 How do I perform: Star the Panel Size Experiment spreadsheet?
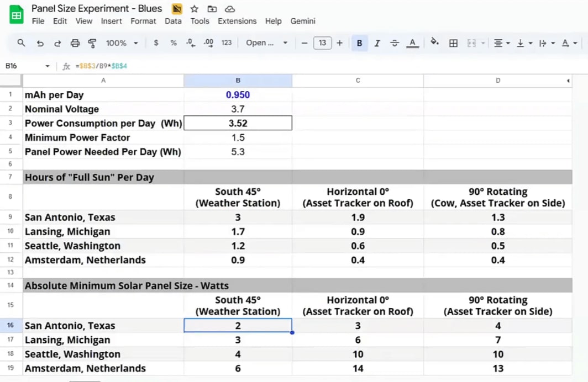[194, 9]
